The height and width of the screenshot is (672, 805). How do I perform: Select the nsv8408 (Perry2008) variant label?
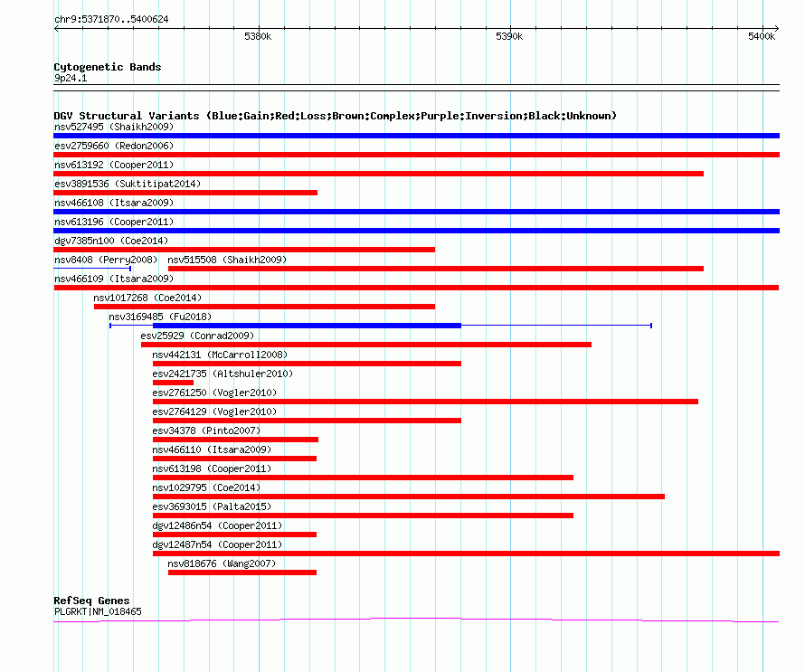click(106, 260)
